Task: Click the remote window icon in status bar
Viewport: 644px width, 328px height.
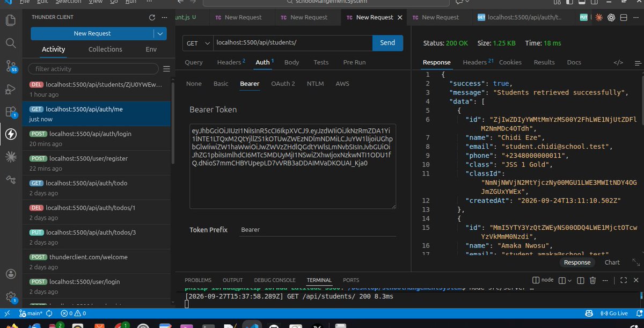Action: click(x=7, y=313)
